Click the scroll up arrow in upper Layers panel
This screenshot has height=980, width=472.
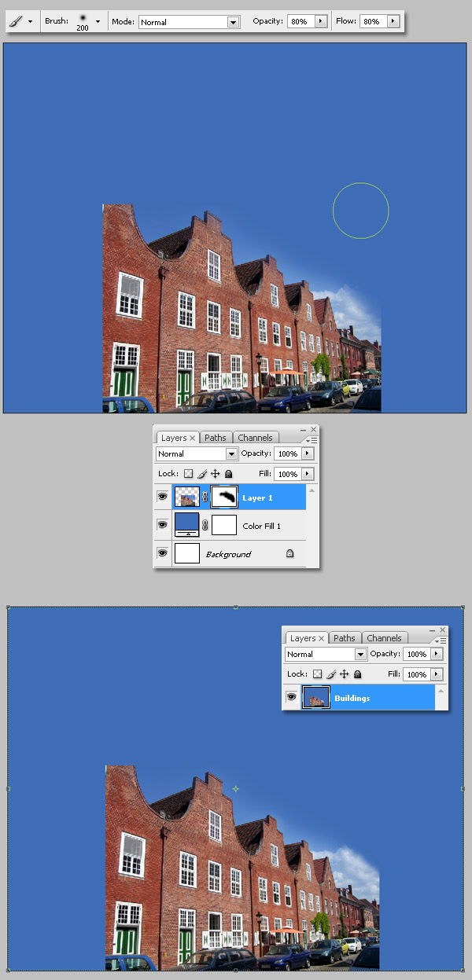pyautogui.click(x=313, y=490)
